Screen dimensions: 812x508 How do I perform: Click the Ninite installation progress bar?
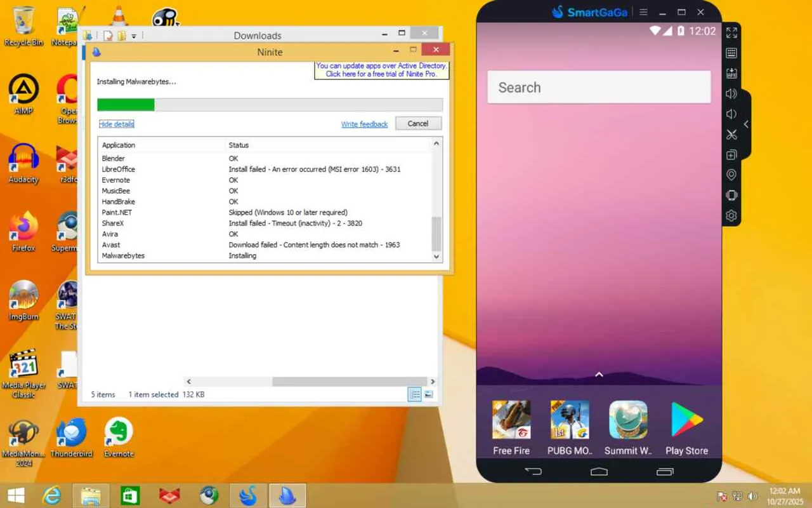click(270, 105)
